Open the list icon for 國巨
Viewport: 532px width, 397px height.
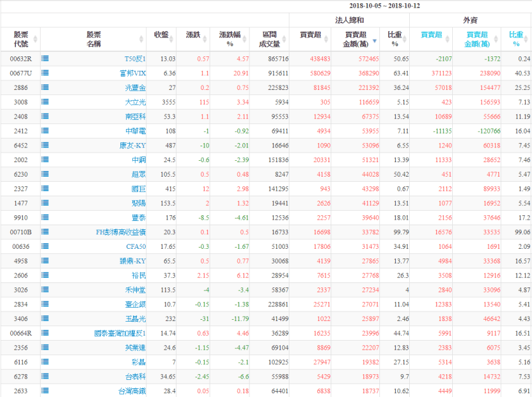pyautogui.click(x=46, y=188)
